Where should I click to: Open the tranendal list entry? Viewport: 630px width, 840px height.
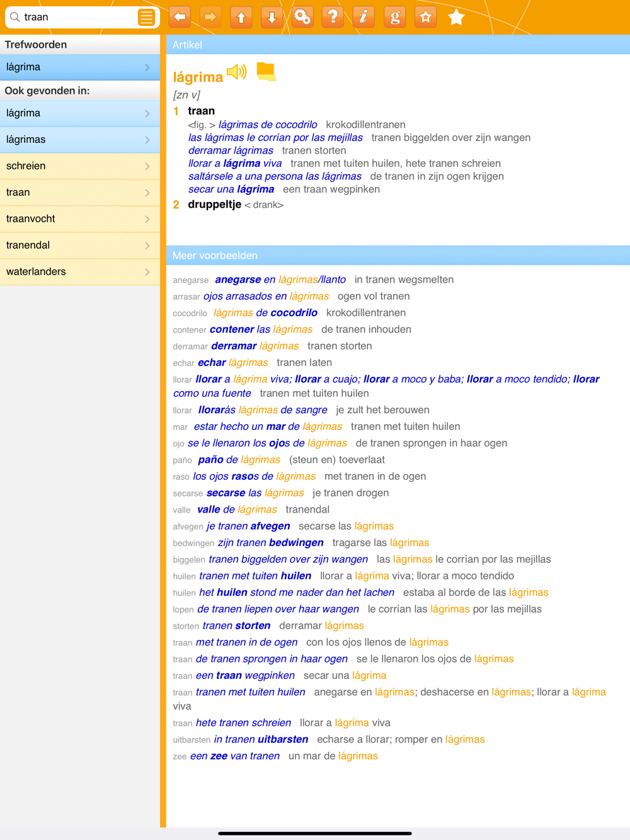click(x=80, y=246)
